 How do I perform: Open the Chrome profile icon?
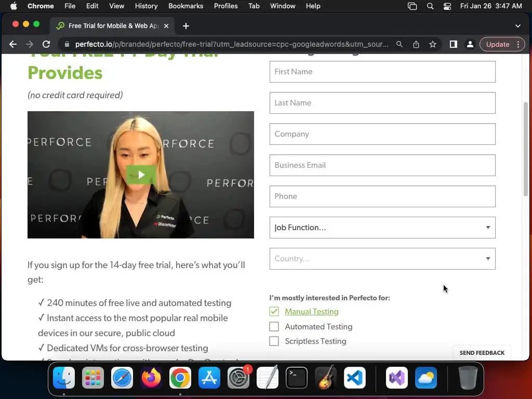(x=470, y=45)
